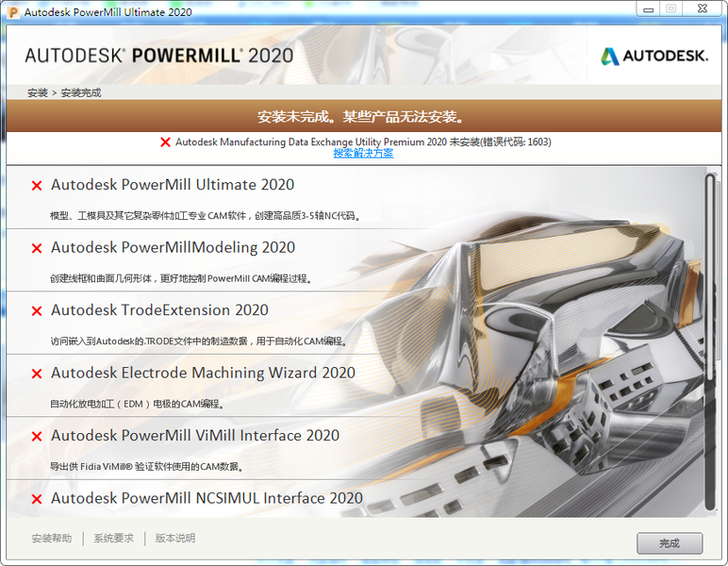
Task: Click red X icon beside ViMill Interface 2020
Action: click(x=37, y=437)
